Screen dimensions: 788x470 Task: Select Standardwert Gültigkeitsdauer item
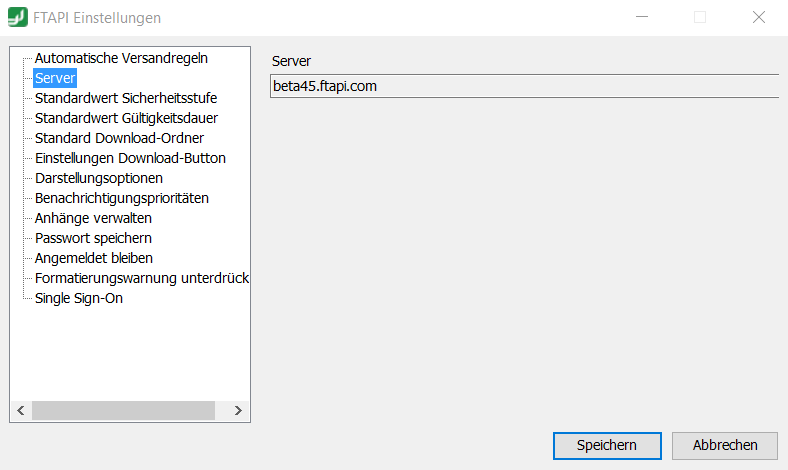tap(126, 118)
